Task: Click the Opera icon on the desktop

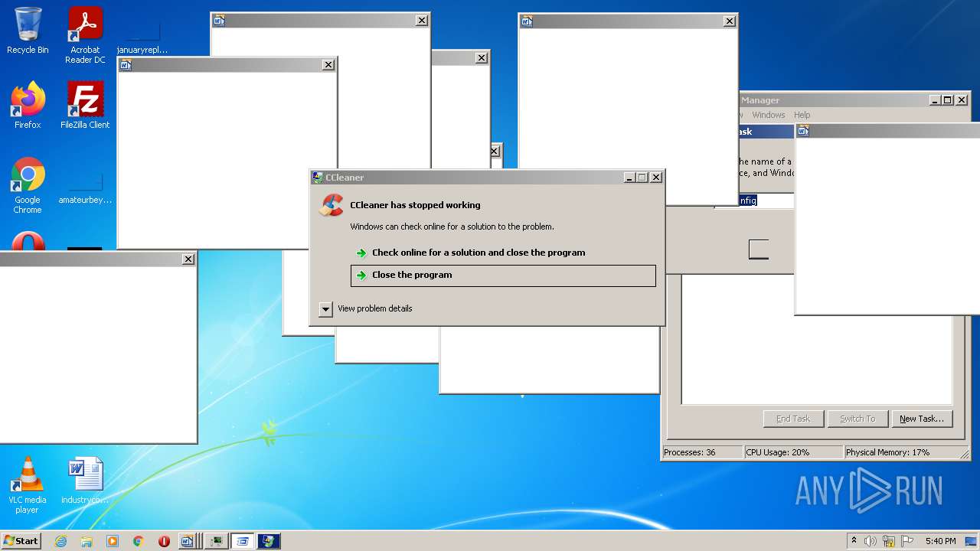Action: point(28,242)
